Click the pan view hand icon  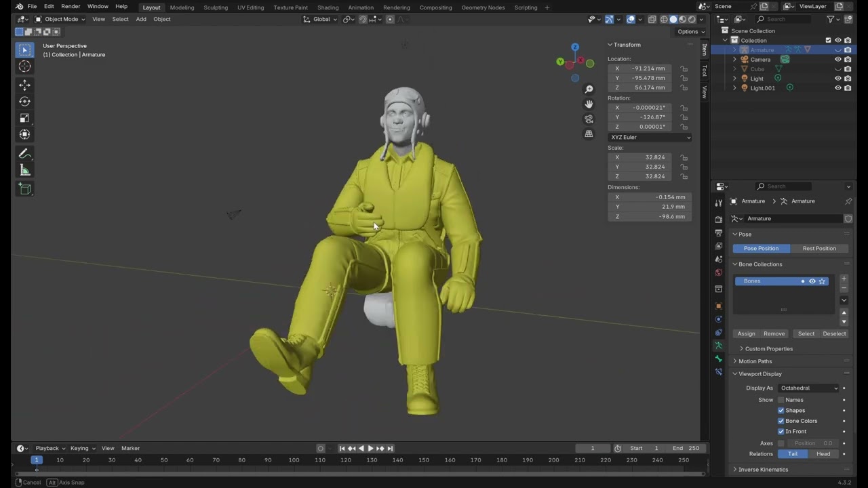pyautogui.click(x=589, y=104)
